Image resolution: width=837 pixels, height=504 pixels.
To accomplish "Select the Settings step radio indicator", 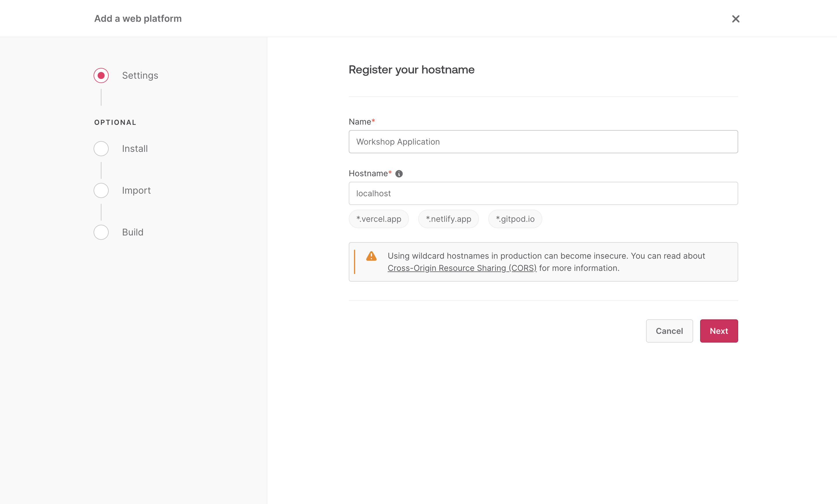I will (101, 75).
